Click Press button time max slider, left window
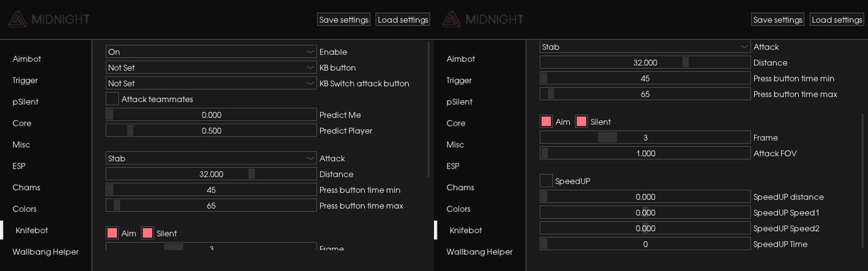 (211, 205)
